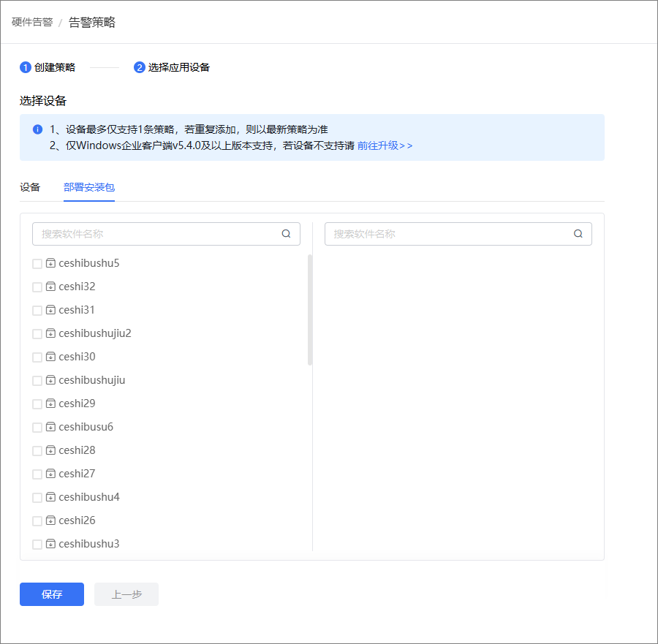
Task: Click the package icon beside ceshi29
Action: click(x=50, y=404)
